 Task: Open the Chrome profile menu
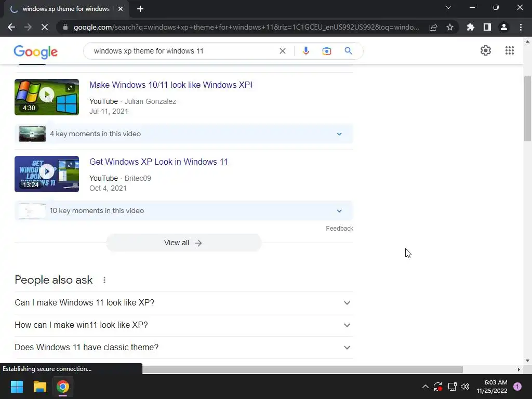(504, 27)
